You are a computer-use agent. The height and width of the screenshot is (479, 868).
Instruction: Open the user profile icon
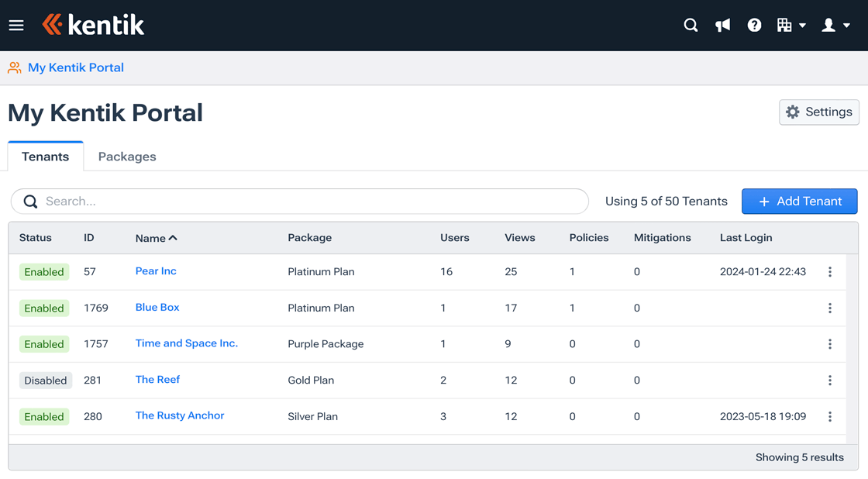coord(828,24)
